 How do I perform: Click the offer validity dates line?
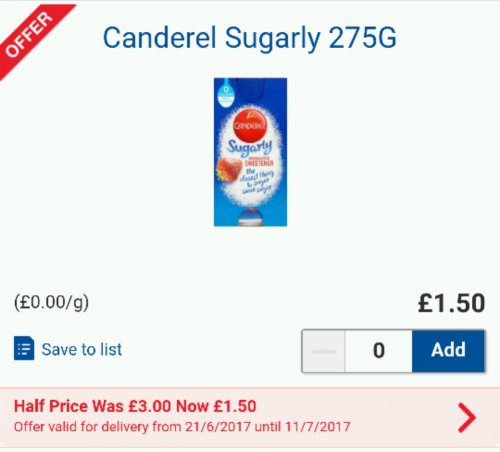point(182,427)
